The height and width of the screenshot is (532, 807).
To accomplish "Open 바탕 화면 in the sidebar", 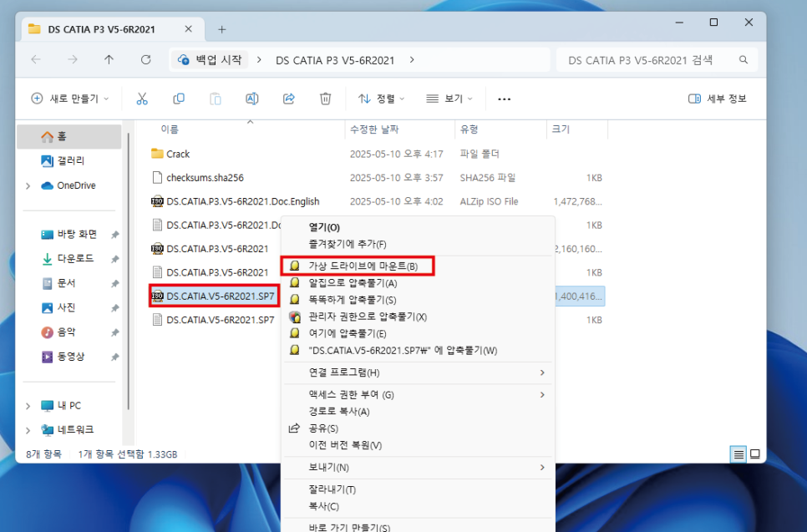I will click(x=77, y=235).
